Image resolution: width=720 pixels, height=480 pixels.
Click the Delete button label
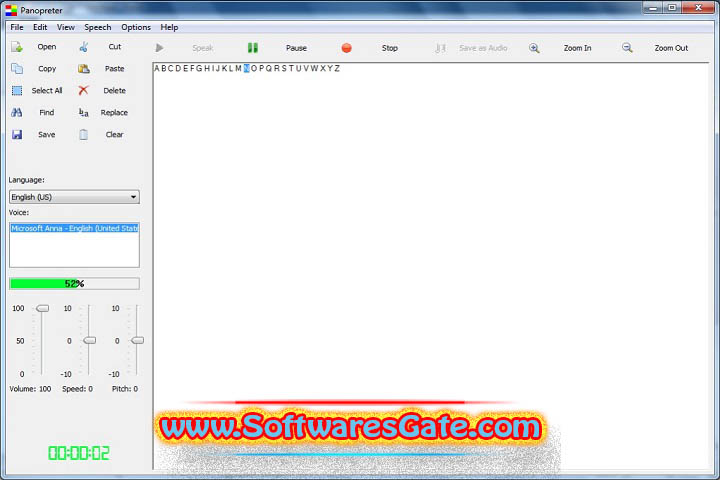point(114,90)
